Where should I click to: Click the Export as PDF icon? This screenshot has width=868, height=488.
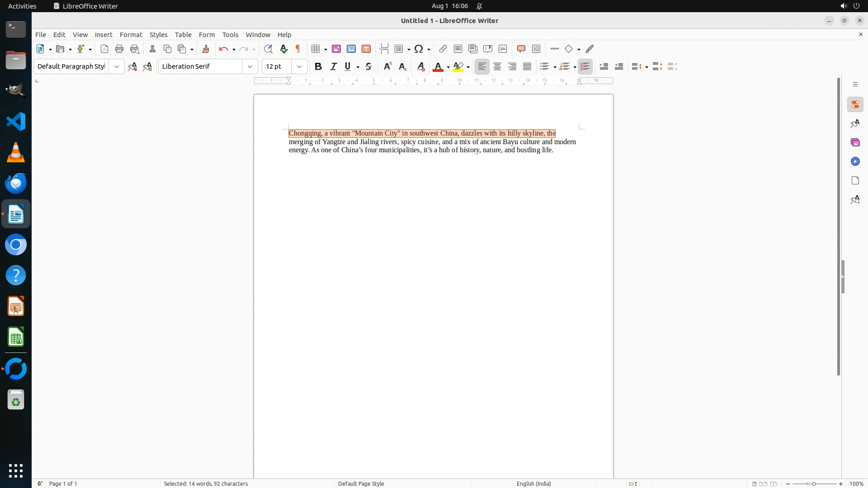coord(104,49)
